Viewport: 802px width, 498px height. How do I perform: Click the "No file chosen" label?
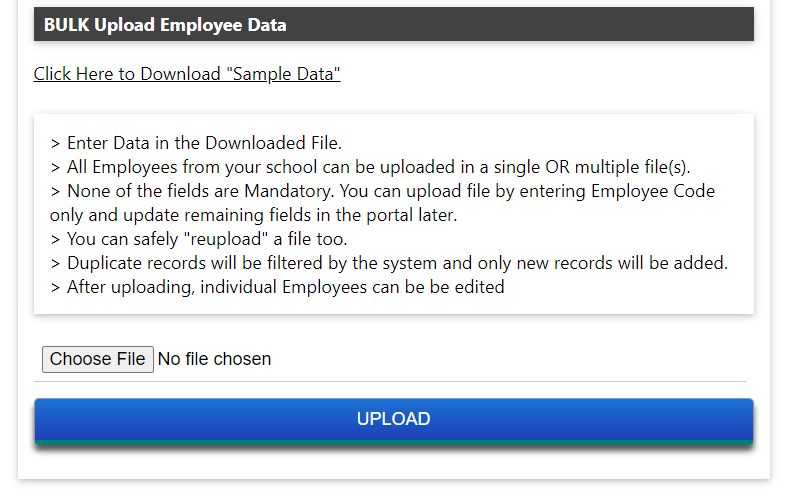point(214,359)
